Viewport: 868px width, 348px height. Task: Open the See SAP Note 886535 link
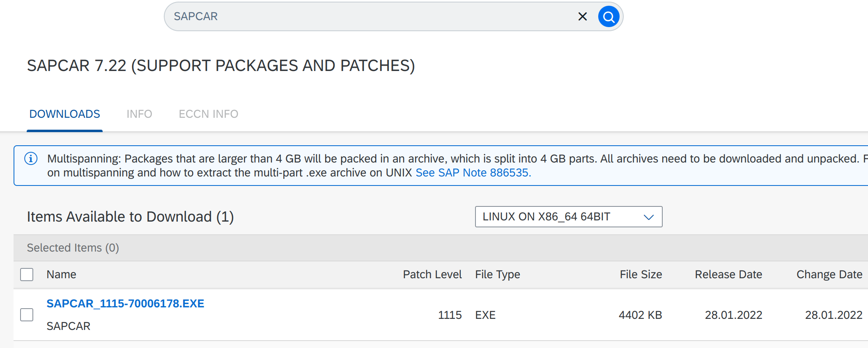(473, 173)
